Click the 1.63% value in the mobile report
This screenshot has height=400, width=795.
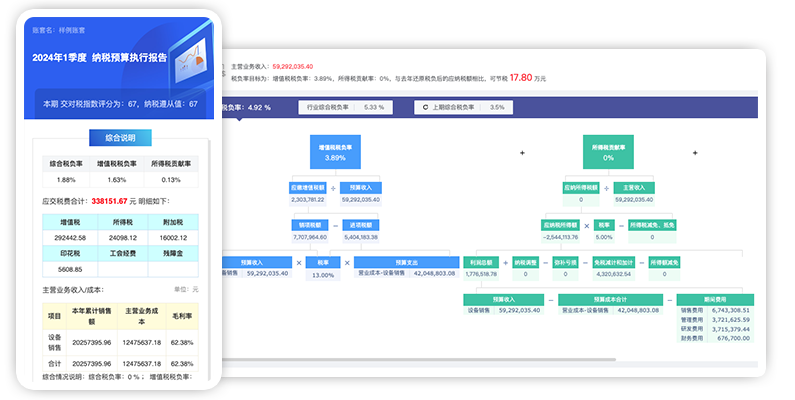click(x=117, y=180)
